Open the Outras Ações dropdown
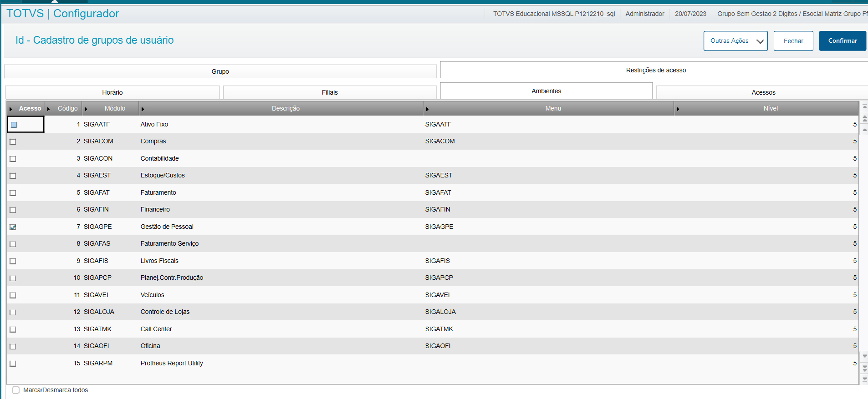Image resolution: width=868 pixels, height=399 pixels. coord(735,41)
